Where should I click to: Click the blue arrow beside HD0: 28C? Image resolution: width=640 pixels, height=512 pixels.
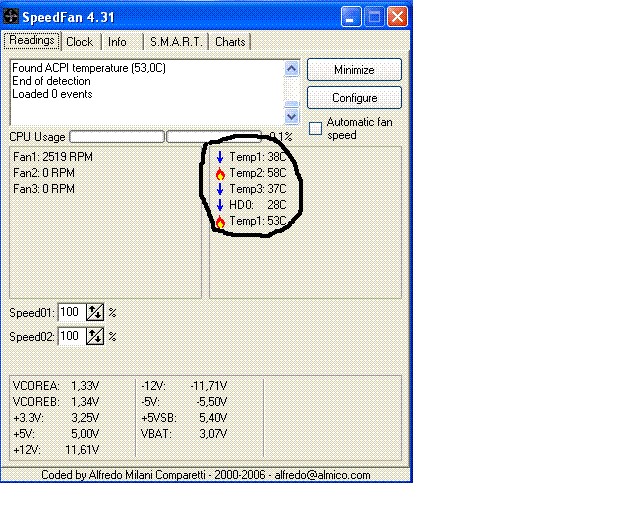[220, 205]
